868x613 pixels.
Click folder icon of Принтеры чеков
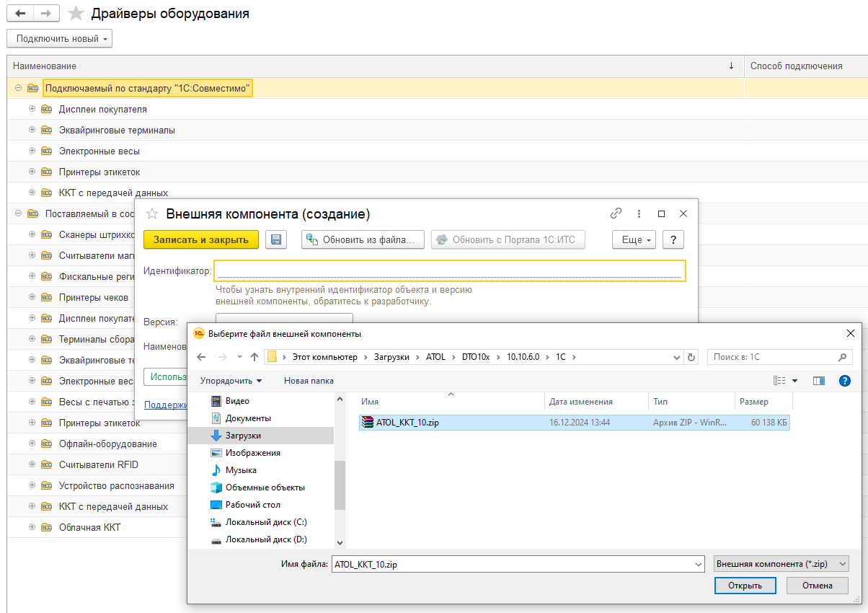pyautogui.click(x=47, y=297)
